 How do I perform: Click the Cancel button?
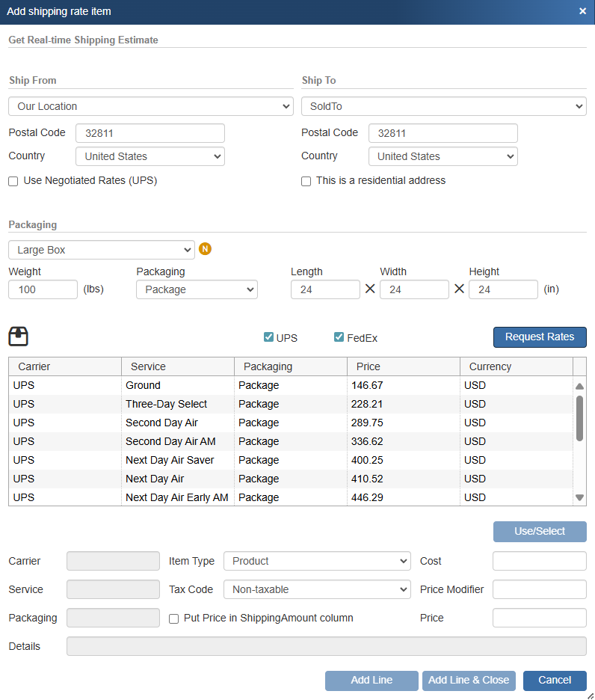(x=555, y=680)
